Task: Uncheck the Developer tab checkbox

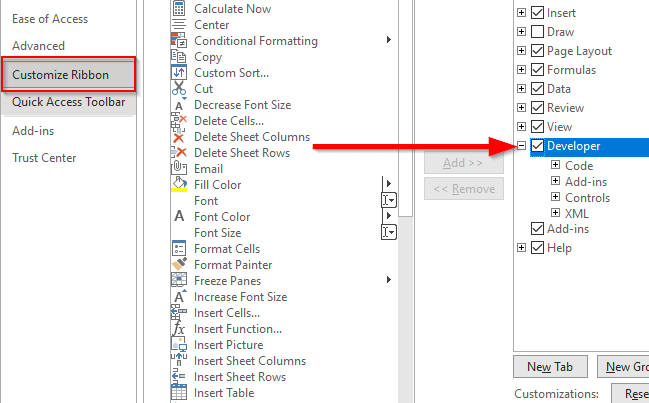Action: point(539,146)
